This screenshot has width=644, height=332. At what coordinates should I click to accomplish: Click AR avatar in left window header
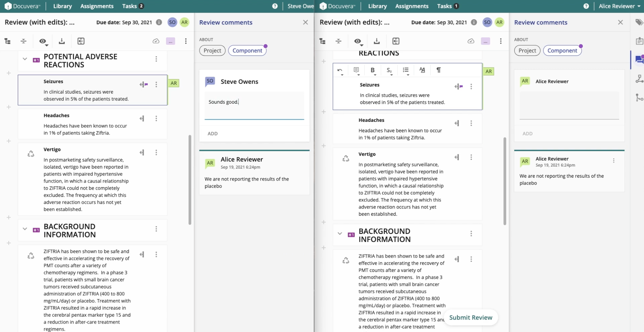click(x=184, y=22)
